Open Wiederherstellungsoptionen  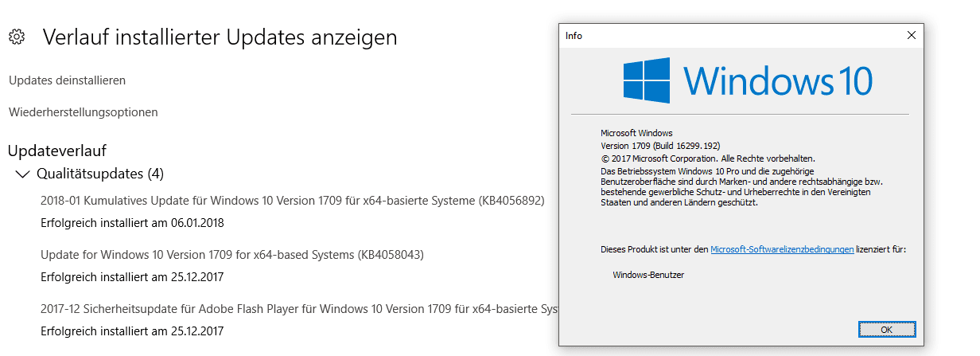(x=83, y=111)
